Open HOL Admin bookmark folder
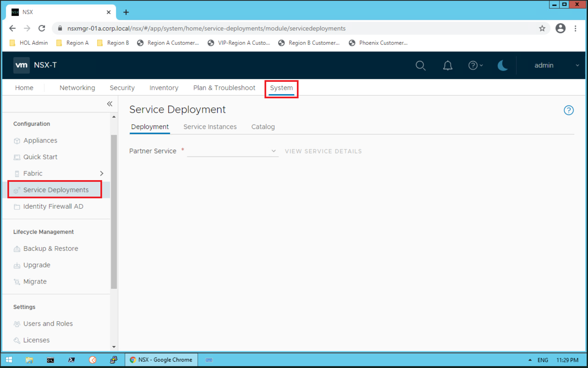Viewport: 588px width, 368px height. pyautogui.click(x=29, y=43)
